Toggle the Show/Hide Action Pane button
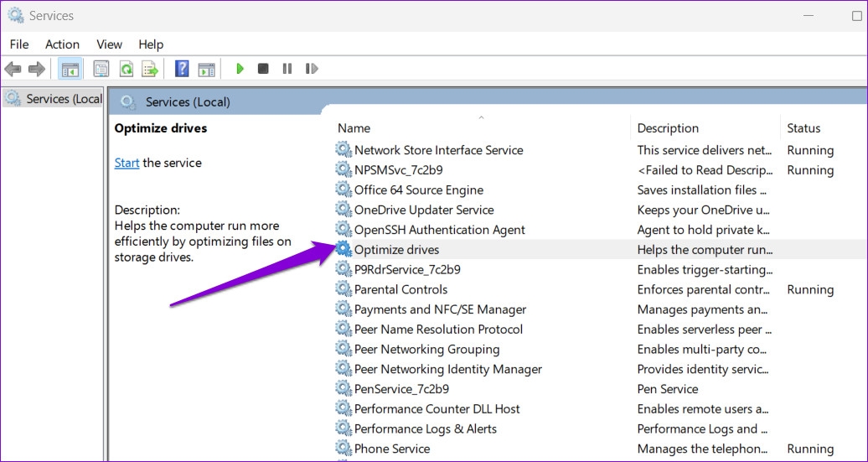 click(x=206, y=69)
